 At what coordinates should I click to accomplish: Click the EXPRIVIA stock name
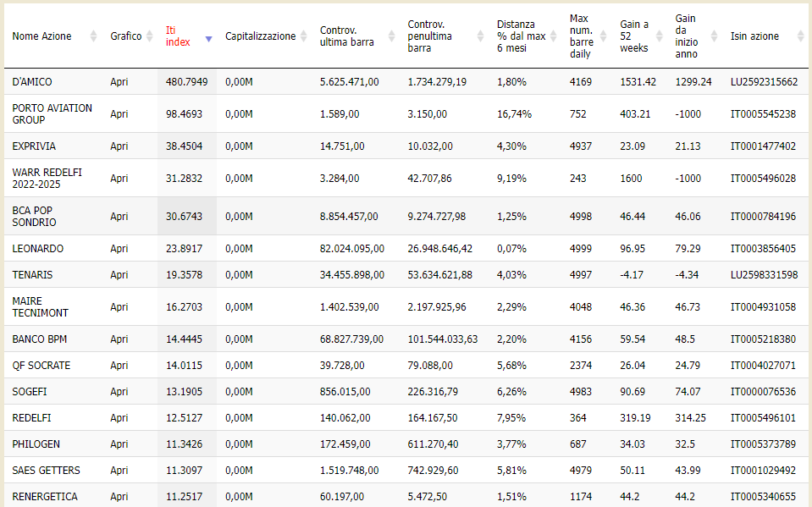click(35, 146)
